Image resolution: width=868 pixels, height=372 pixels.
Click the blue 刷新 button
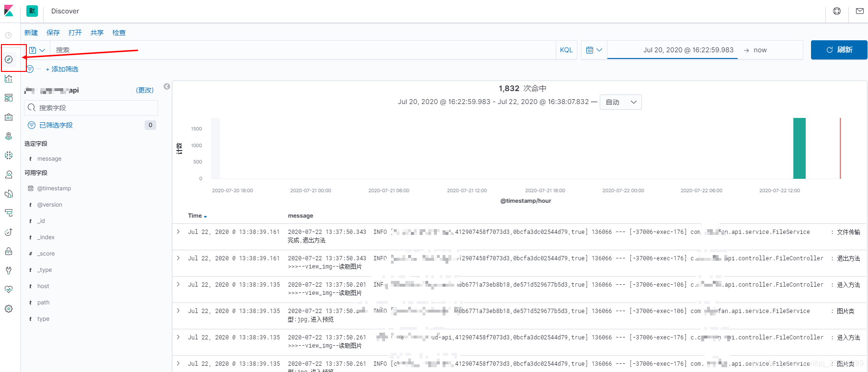click(839, 50)
